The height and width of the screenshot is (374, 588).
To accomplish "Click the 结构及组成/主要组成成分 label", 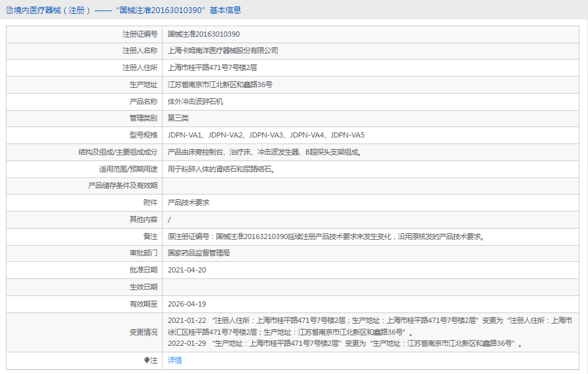I will pos(118,152).
